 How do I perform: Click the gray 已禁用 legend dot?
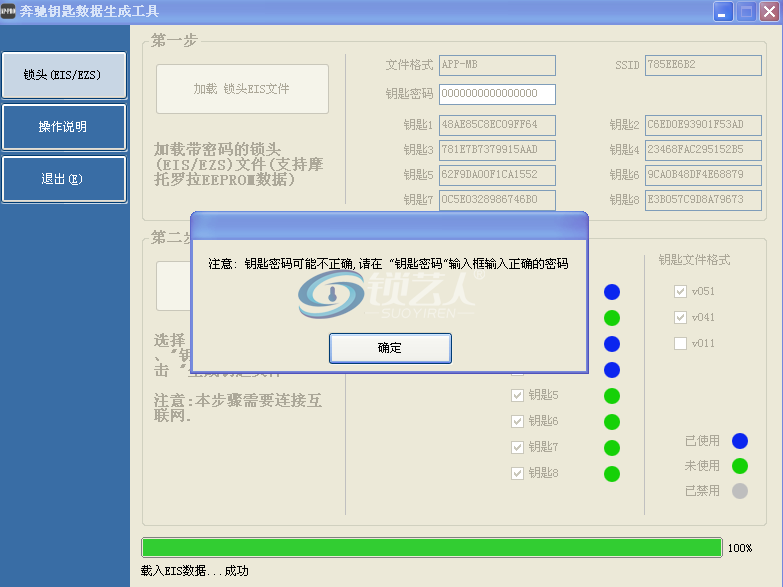[x=740, y=491]
